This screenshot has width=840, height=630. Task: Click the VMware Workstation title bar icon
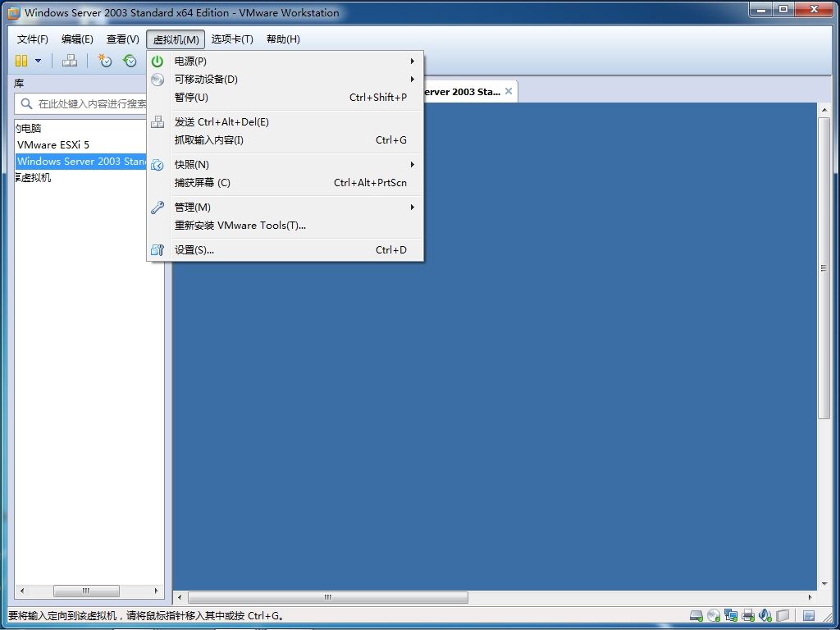13,13
